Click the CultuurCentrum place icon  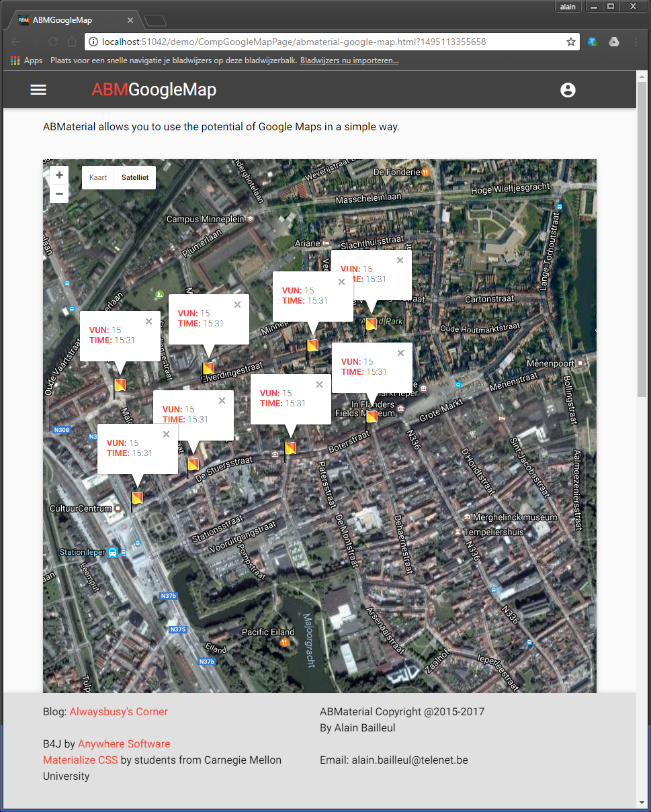pyautogui.click(x=118, y=508)
